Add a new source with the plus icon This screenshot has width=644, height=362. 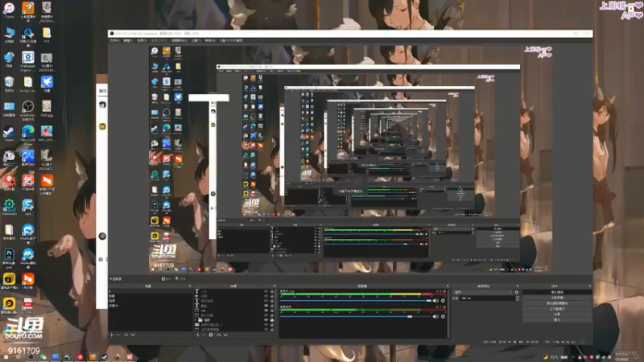pyautogui.click(x=197, y=335)
